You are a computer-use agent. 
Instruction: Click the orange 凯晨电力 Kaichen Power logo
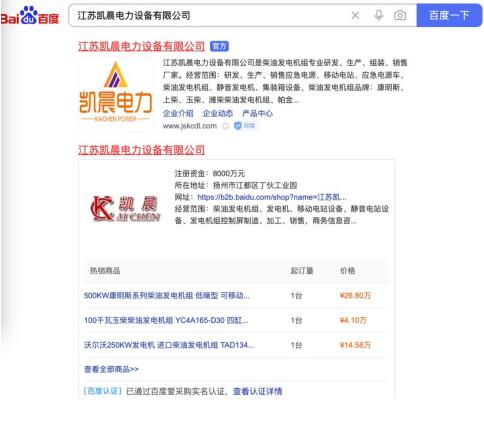[115, 93]
